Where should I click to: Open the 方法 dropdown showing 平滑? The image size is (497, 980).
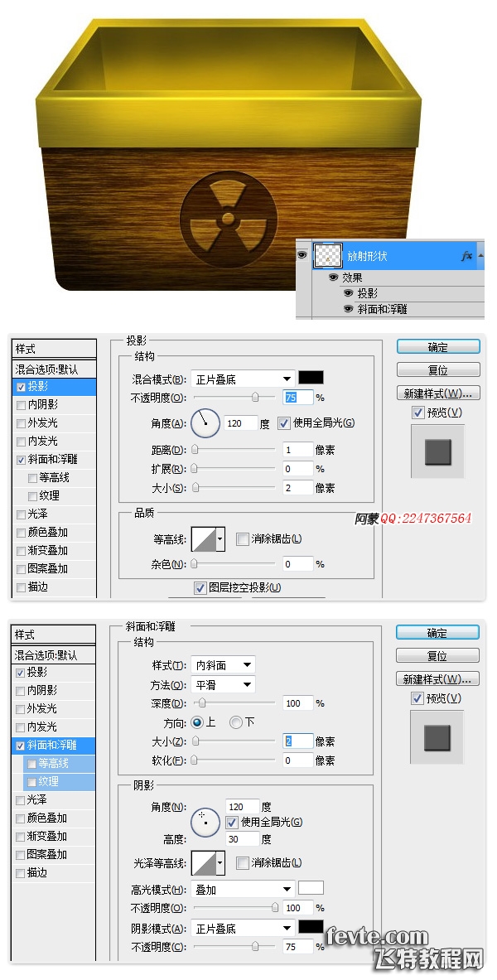[223, 685]
